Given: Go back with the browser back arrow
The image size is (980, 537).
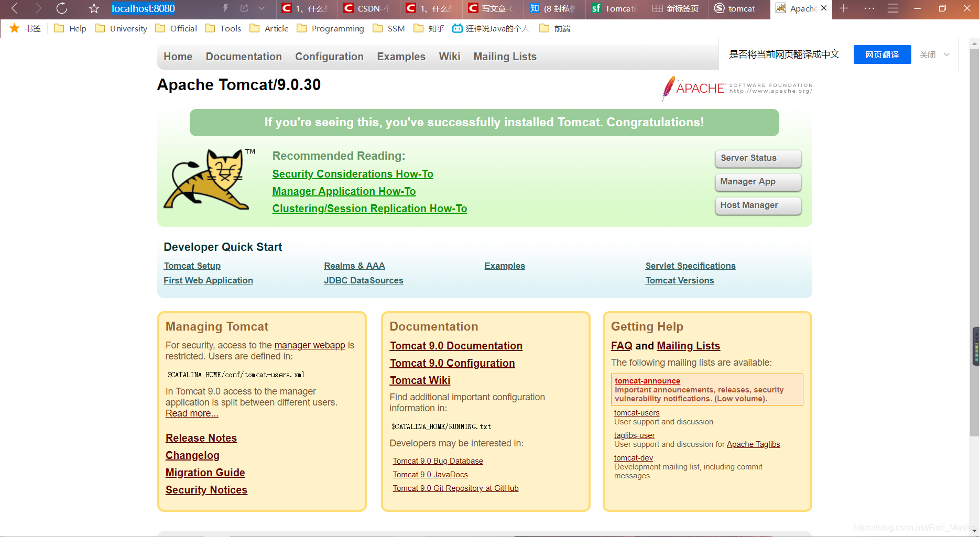Looking at the screenshot, I should click(x=14, y=8).
